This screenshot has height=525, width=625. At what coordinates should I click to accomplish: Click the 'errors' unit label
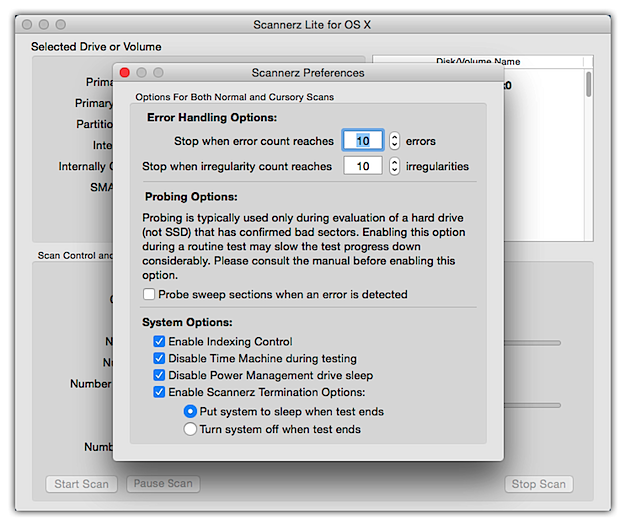tap(421, 141)
